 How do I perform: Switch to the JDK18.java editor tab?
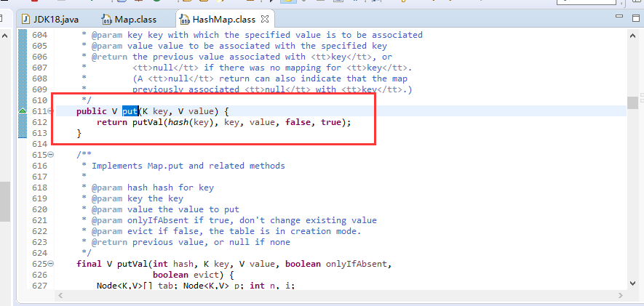pyautogui.click(x=50, y=20)
